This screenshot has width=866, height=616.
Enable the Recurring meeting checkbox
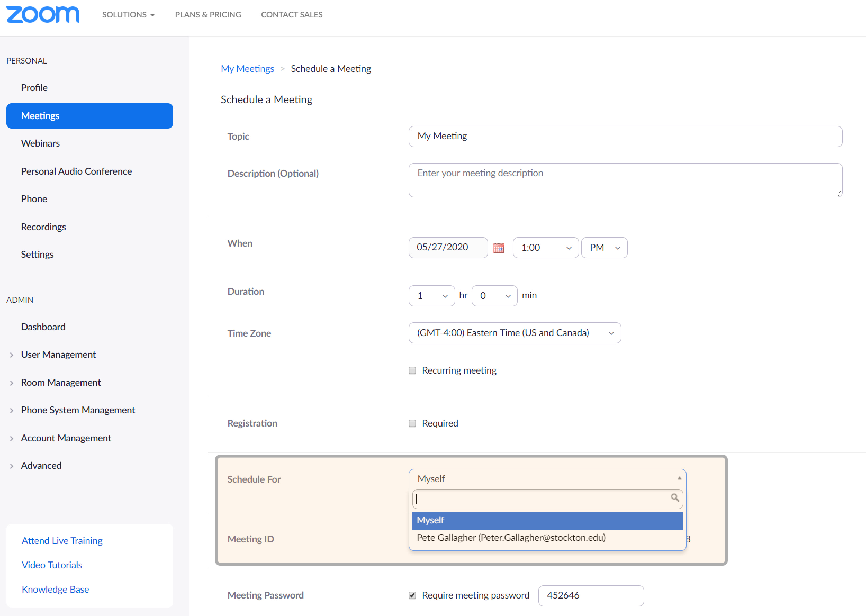[x=412, y=370]
